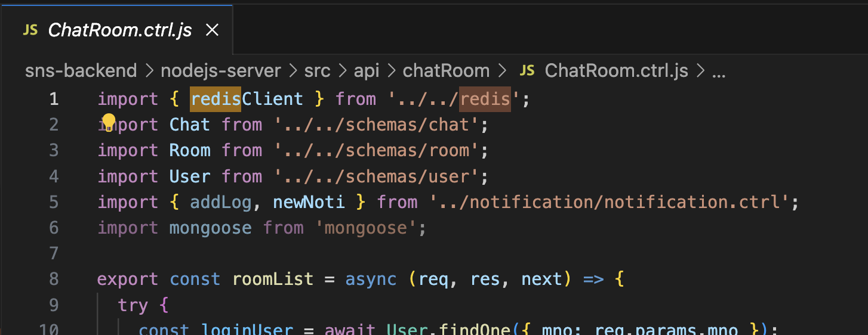Click the res parameter on line 8
The image size is (868, 335).
(485, 279)
